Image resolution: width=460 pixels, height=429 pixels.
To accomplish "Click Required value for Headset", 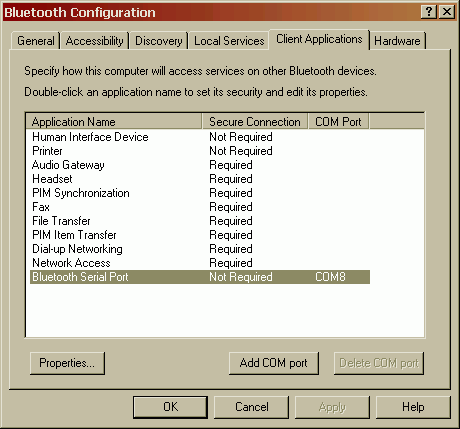I will pos(231,179).
